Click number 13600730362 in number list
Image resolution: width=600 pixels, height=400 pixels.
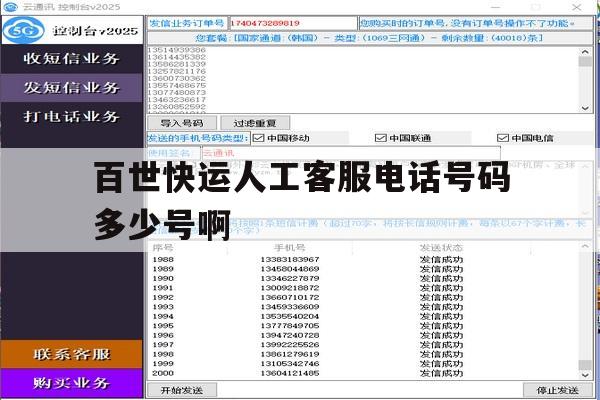(x=176, y=78)
